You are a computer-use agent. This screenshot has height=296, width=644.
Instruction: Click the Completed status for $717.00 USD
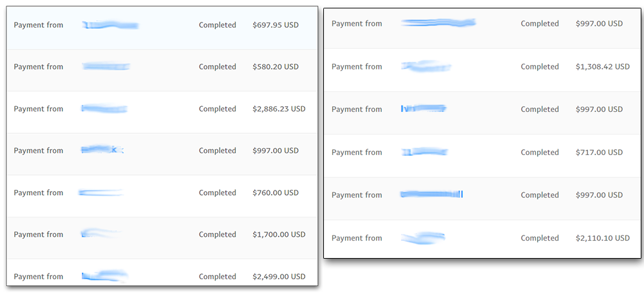(540, 153)
